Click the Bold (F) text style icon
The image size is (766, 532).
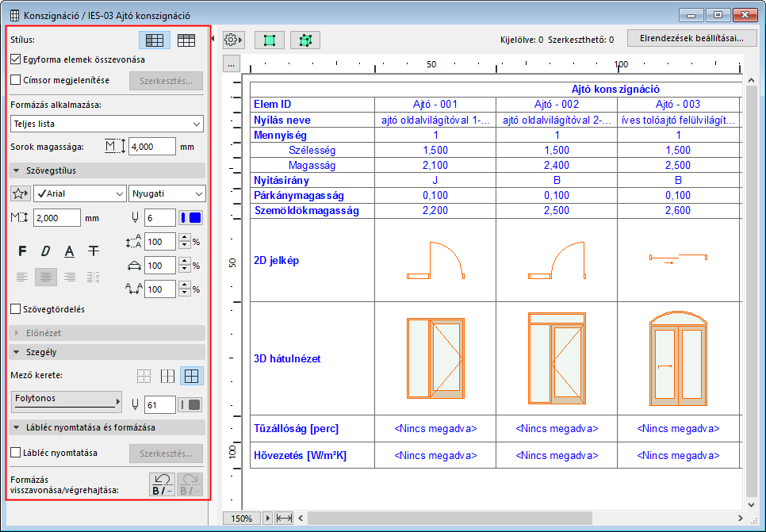pos(22,251)
